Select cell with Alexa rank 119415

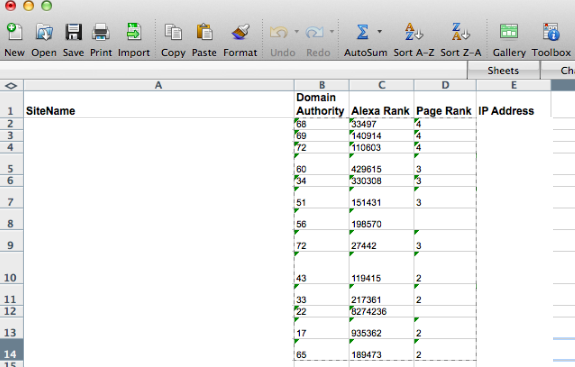click(381, 268)
